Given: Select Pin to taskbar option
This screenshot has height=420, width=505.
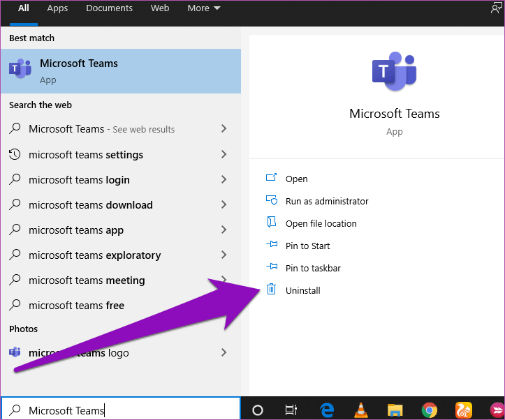Looking at the screenshot, I should tap(313, 268).
